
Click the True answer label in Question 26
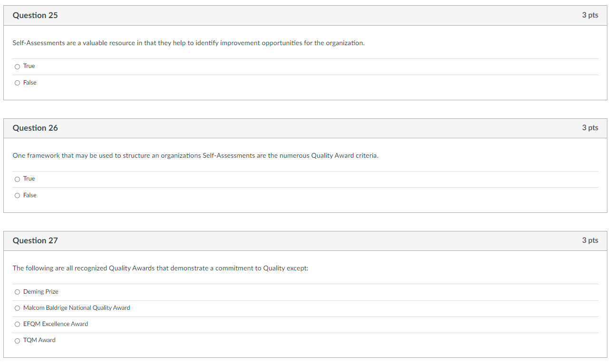[29, 179]
